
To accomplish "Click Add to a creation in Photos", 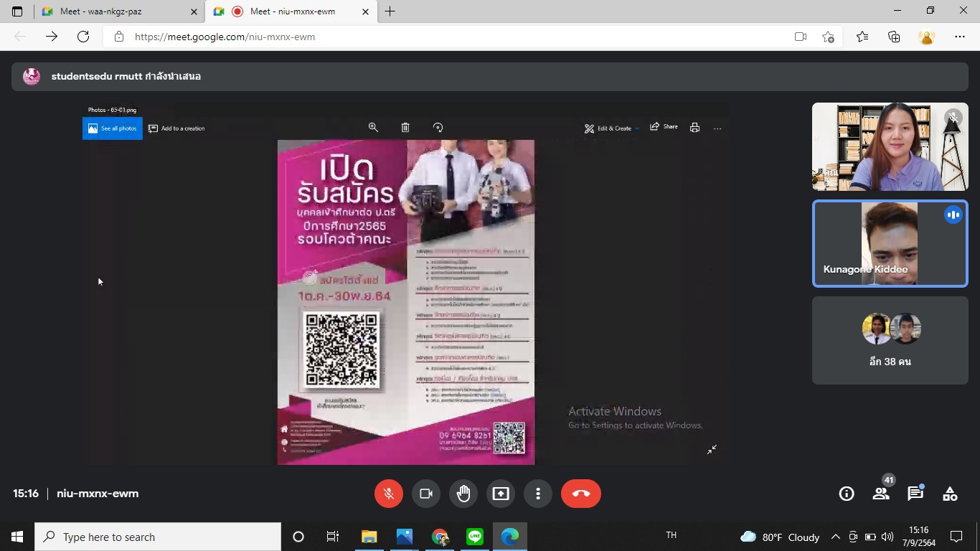I will point(176,128).
